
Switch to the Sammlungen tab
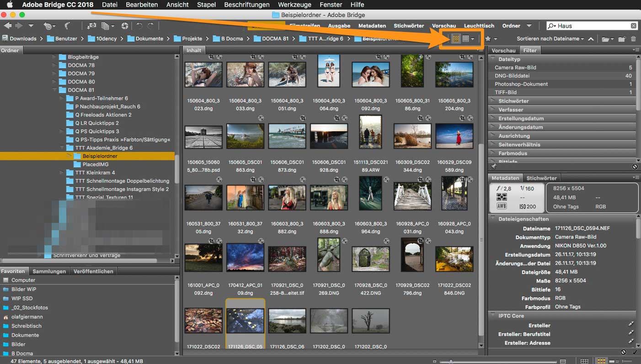point(49,271)
